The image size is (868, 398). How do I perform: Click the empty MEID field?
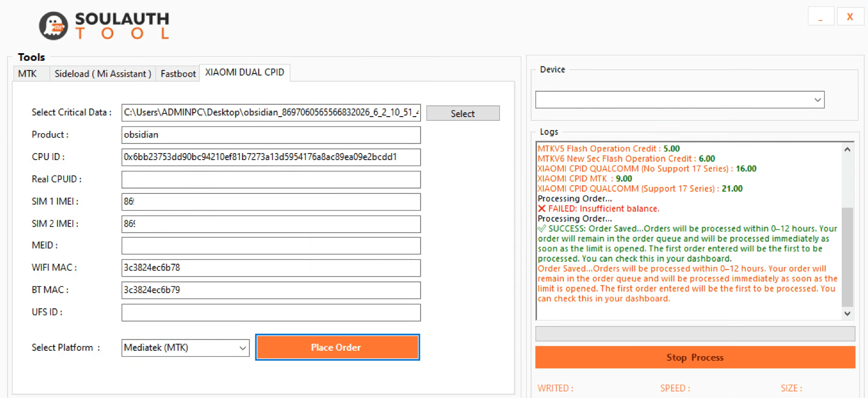pyautogui.click(x=271, y=245)
